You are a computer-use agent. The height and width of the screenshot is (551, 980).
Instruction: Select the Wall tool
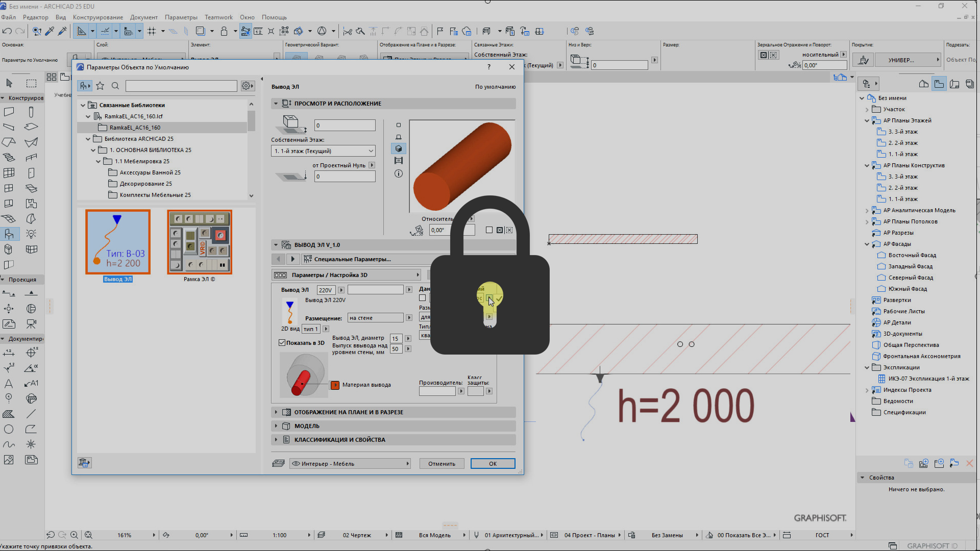tap(9, 112)
